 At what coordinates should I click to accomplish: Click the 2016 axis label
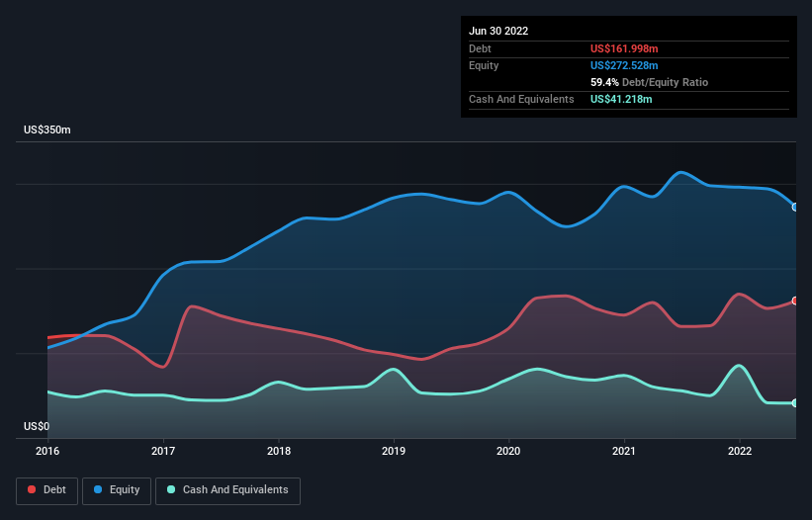[47, 451]
